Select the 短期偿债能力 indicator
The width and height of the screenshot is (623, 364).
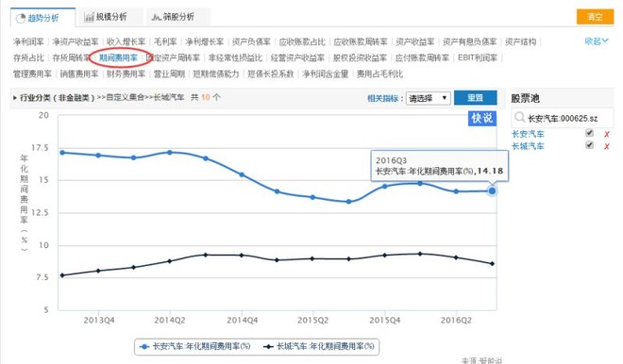(x=216, y=74)
